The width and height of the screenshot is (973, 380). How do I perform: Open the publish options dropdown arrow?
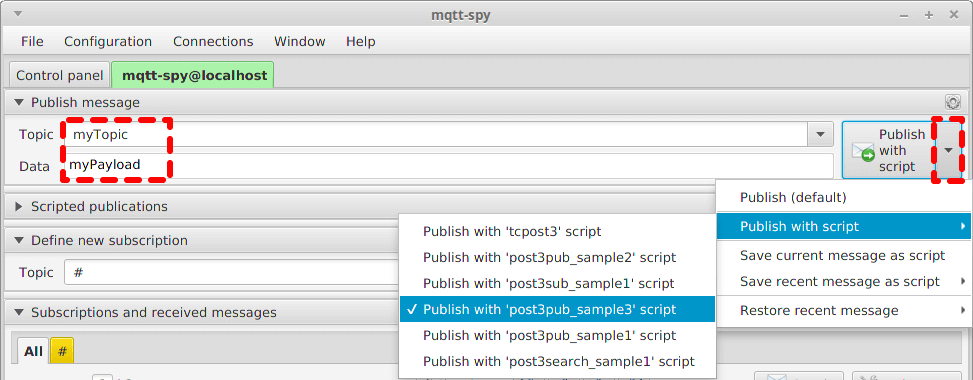coord(948,150)
